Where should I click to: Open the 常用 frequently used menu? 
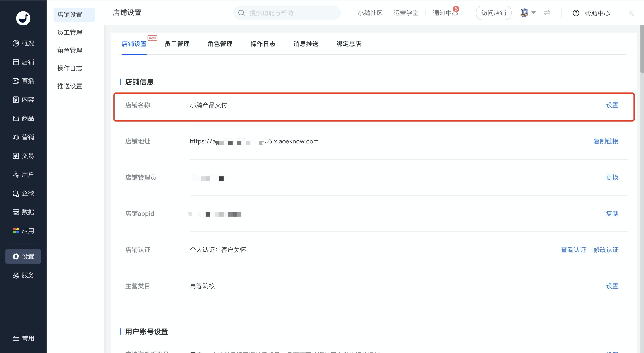(23, 338)
